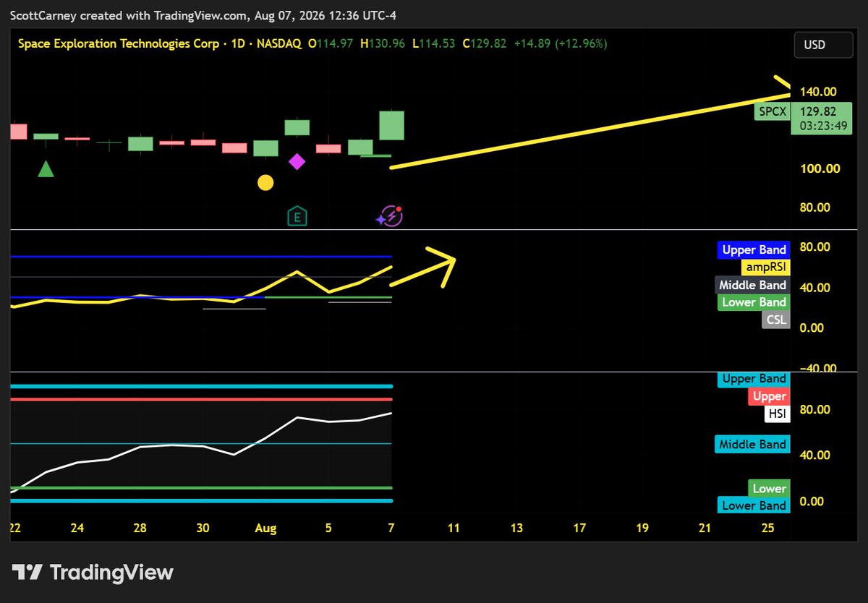
Task: Click the yellow circle signal marker
Action: (265, 183)
